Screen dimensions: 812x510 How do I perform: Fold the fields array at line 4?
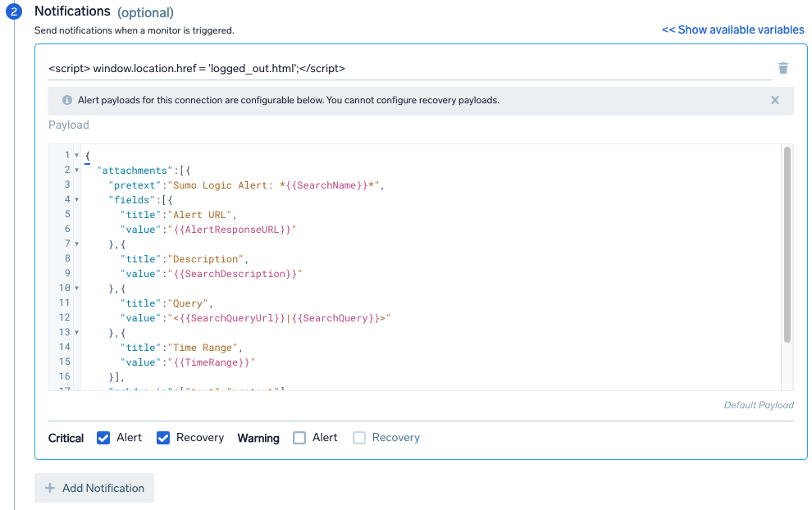(x=76, y=200)
